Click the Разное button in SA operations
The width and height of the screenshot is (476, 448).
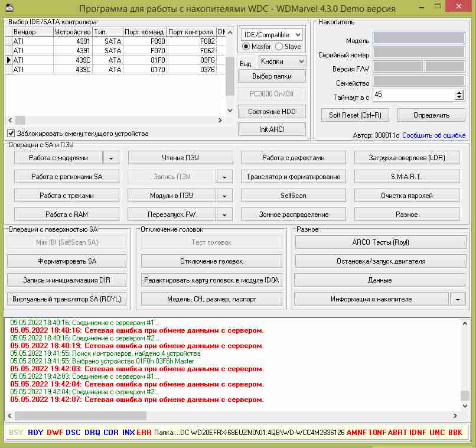click(407, 215)
